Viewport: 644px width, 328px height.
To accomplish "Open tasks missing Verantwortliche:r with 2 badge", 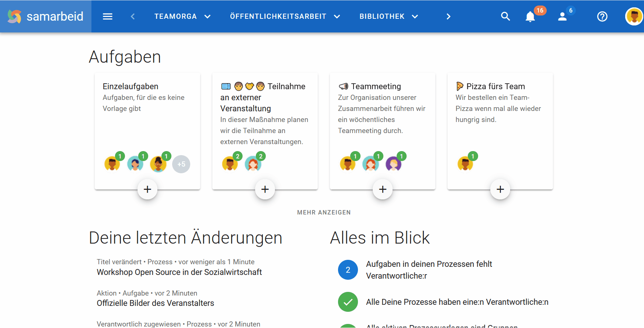I will [x=429, y=270].
